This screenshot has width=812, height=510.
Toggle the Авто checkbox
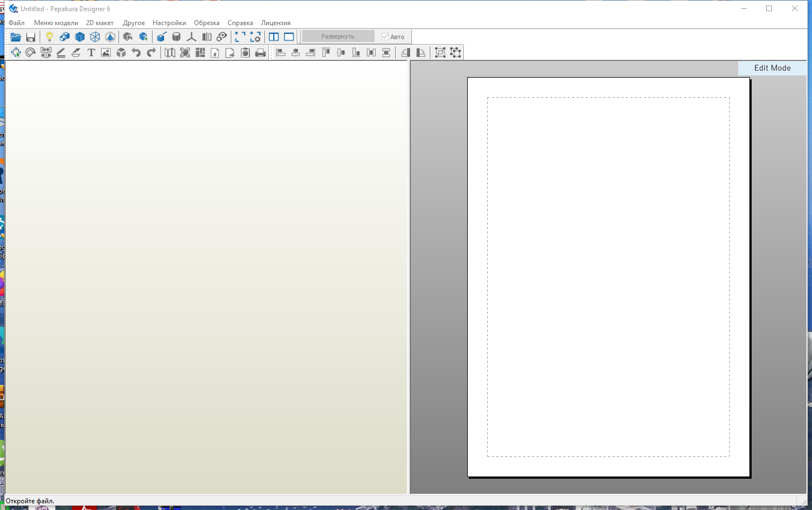click(385, 37)
